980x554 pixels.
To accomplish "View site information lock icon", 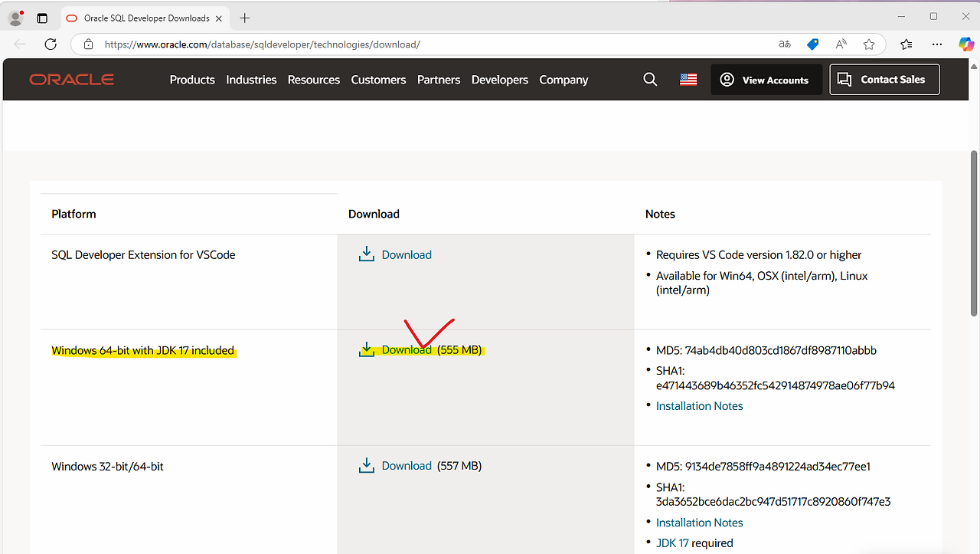I will (88, 44).
